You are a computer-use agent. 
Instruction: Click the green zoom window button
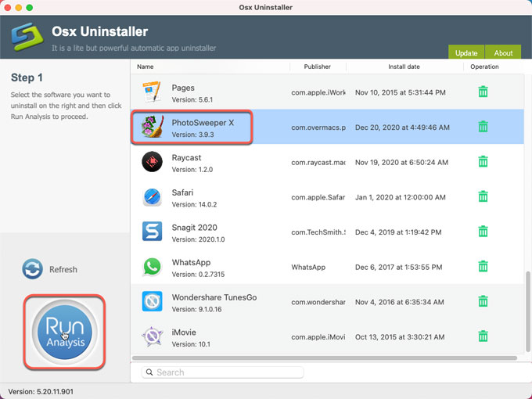[30, 8]
